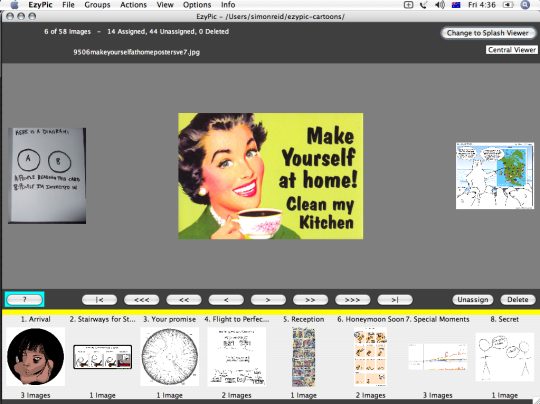Assign to group 7. Special Moments thumbnail

[437, 357]
